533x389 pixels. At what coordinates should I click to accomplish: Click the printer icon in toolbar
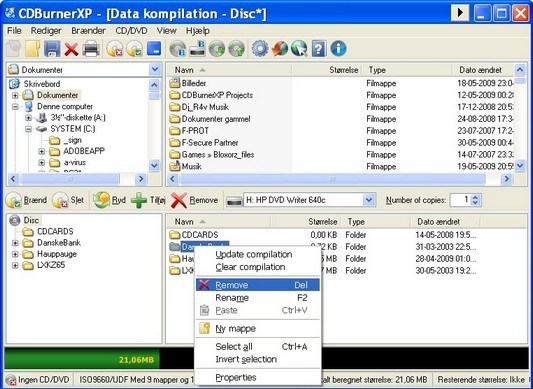coord(91,49)
